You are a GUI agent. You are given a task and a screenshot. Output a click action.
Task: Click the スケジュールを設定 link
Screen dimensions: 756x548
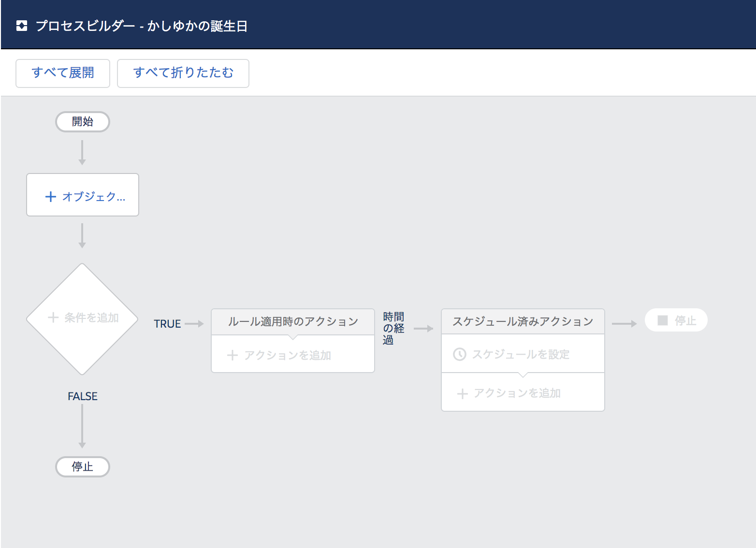point(521,354)
